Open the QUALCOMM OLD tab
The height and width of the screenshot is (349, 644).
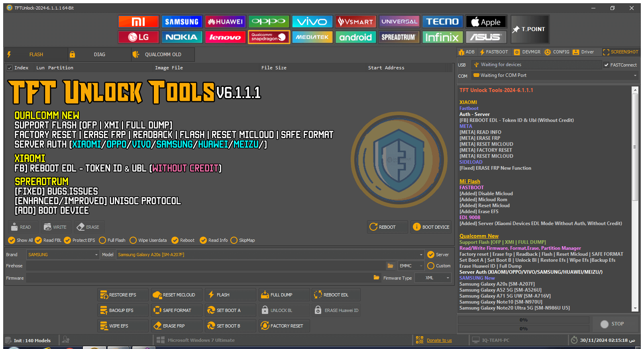pos(163,55)
